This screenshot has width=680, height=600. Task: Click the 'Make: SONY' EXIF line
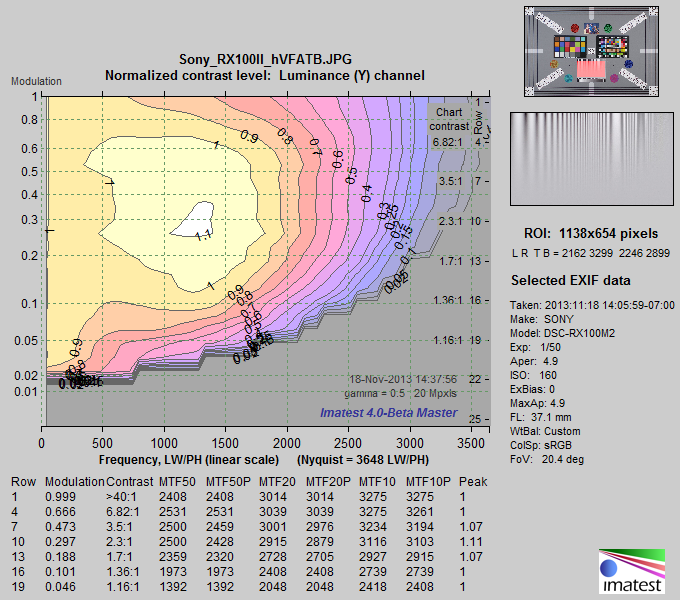click(542, 319)
